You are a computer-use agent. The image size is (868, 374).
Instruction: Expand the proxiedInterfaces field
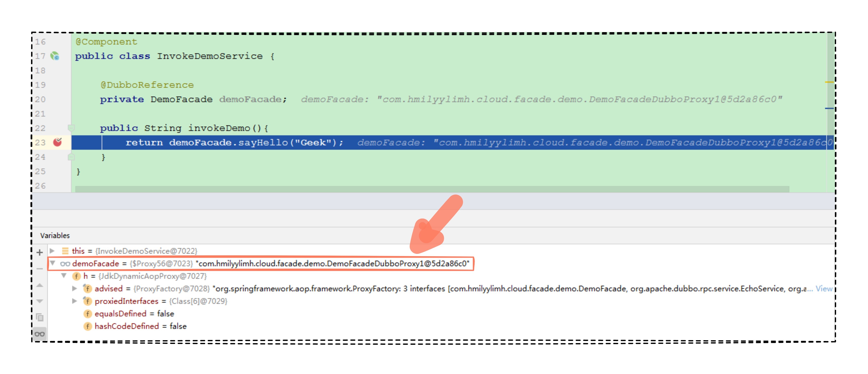point(74,301)
